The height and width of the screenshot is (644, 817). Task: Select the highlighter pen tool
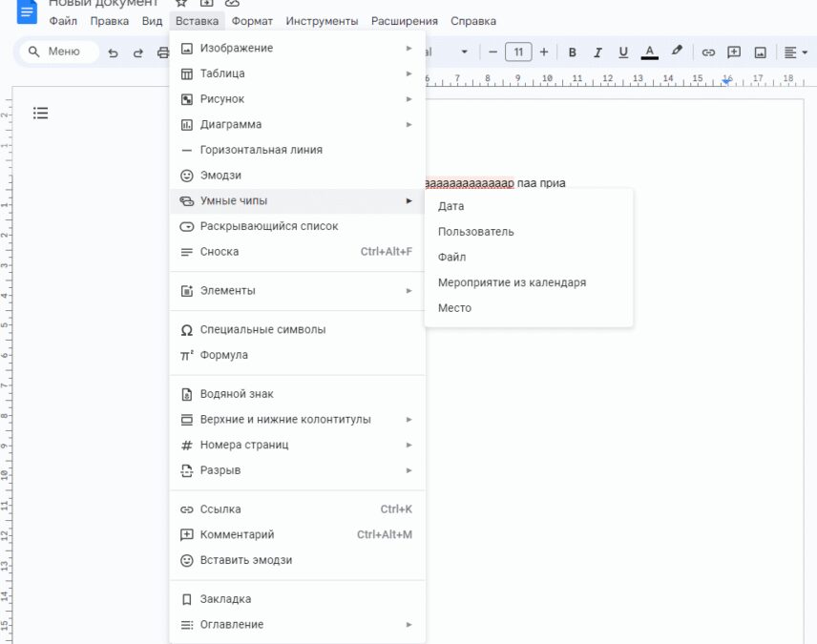(x=677, y=52)
